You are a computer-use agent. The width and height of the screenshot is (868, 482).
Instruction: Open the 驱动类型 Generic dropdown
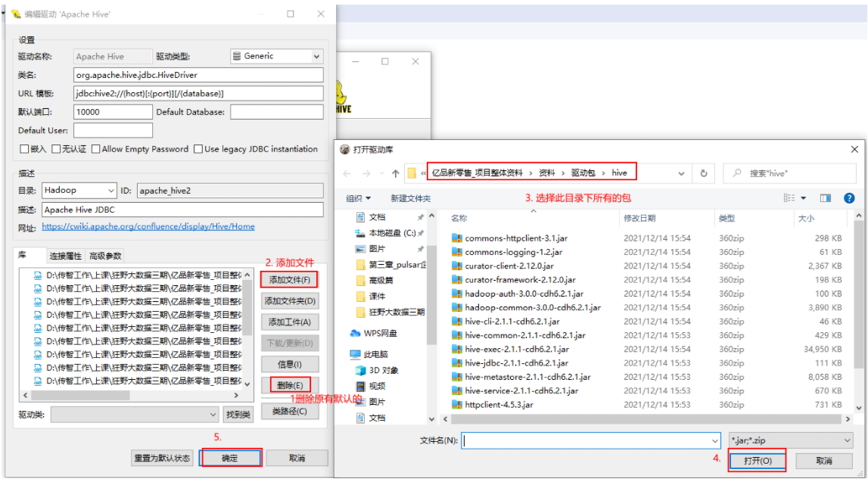point(277,56)
